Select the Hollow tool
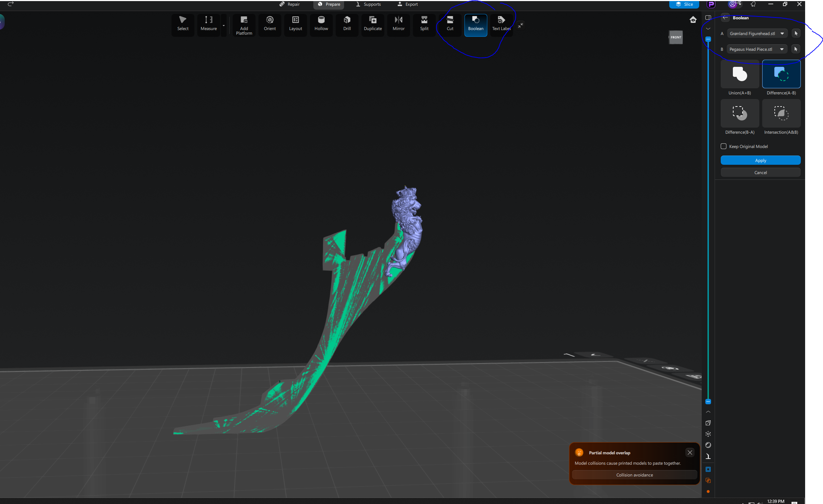 click(x=321, y=24)
